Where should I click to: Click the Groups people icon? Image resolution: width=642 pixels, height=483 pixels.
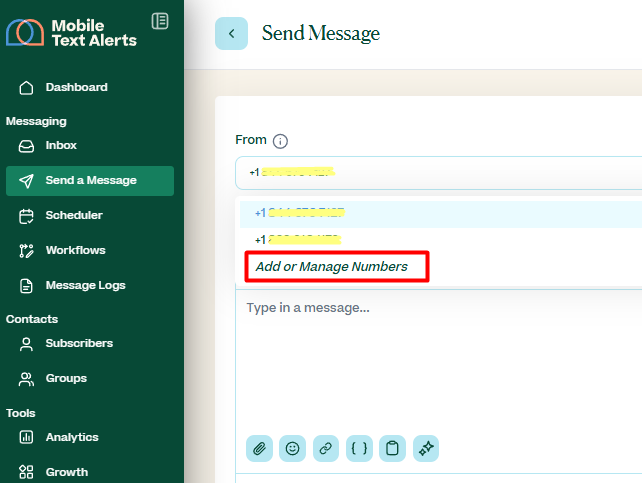[26, 379]
